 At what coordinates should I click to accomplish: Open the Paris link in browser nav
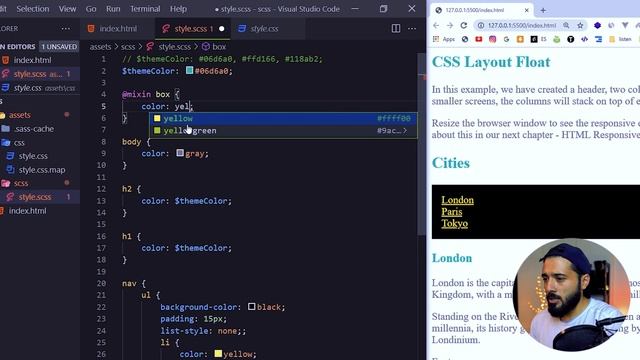[x=452, y=212]
